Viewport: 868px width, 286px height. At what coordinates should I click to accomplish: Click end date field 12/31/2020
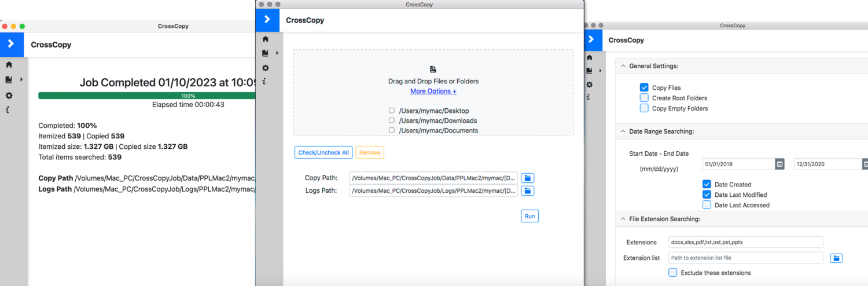point(828,164)
